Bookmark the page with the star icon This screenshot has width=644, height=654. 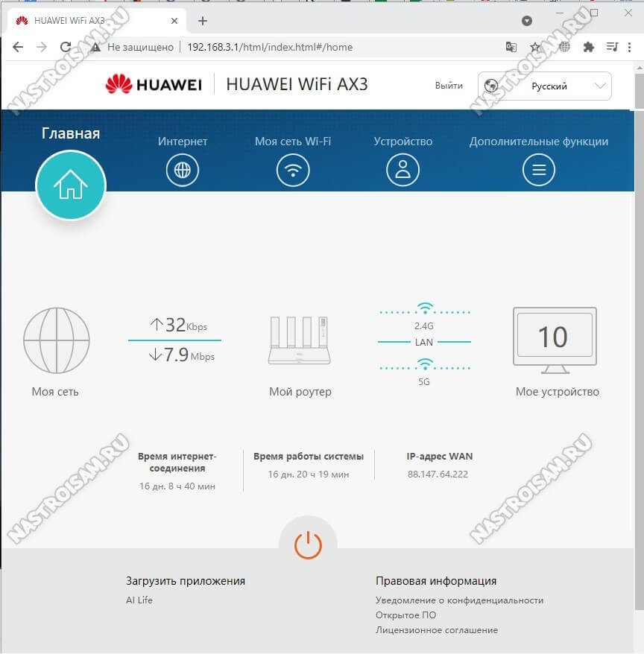534,47
